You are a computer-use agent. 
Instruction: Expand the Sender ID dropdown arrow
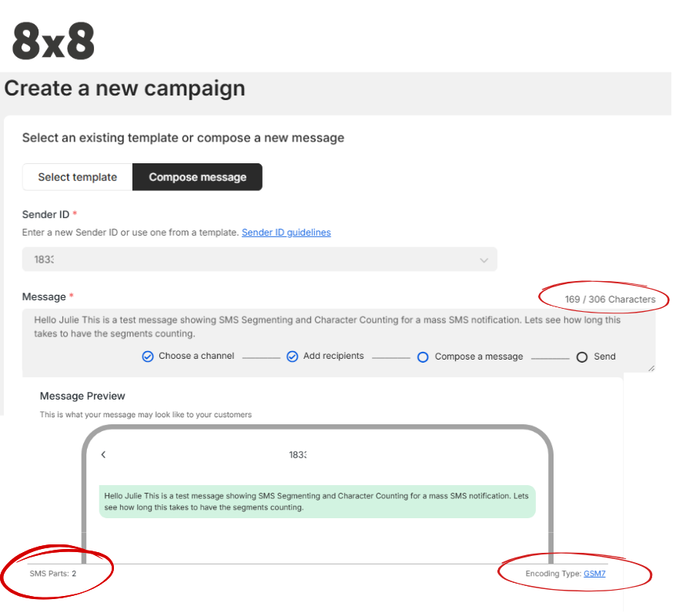click(484, 260)
